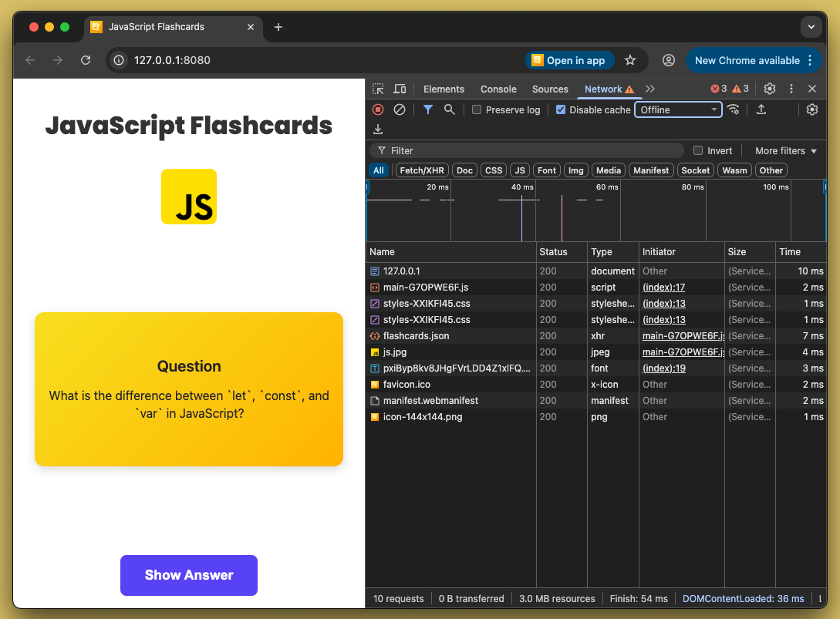Reload the page
The width and height of the screenshot is (840, 619).
[x=86, y=60]
